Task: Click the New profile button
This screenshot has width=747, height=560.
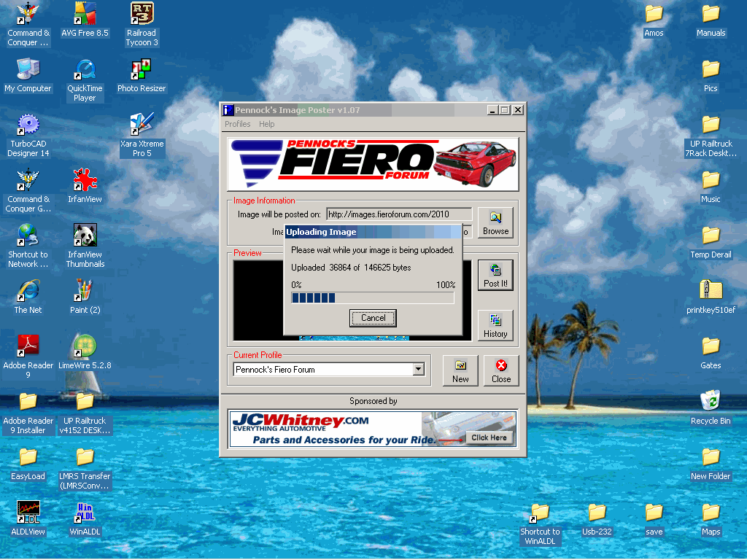Action: pos(460,370)
